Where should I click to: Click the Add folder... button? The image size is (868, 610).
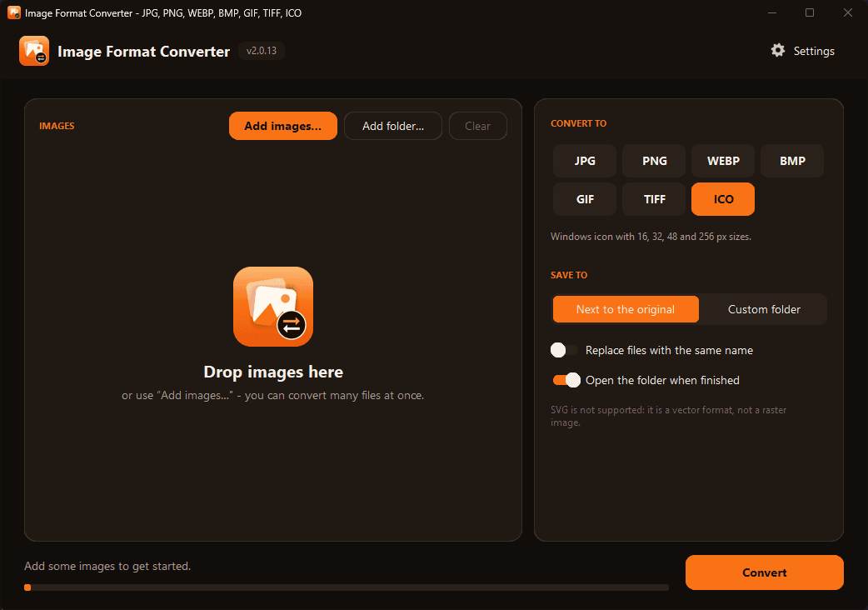[x=393, y=126]
